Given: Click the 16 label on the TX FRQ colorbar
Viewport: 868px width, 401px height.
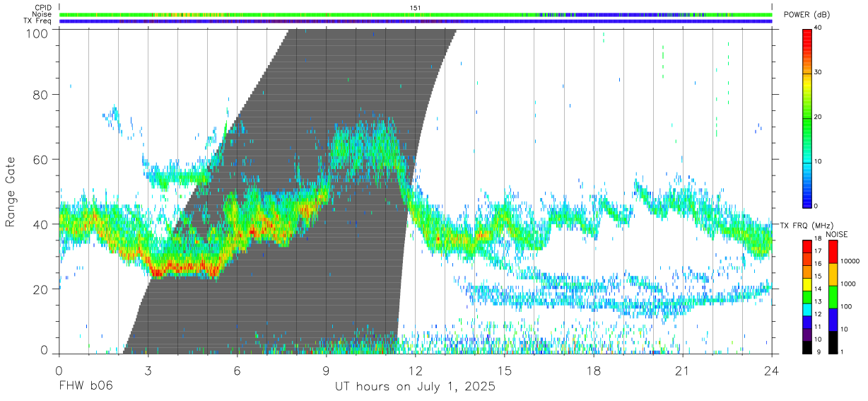Looking at the screenshot, I should click(x=819, y=265).
